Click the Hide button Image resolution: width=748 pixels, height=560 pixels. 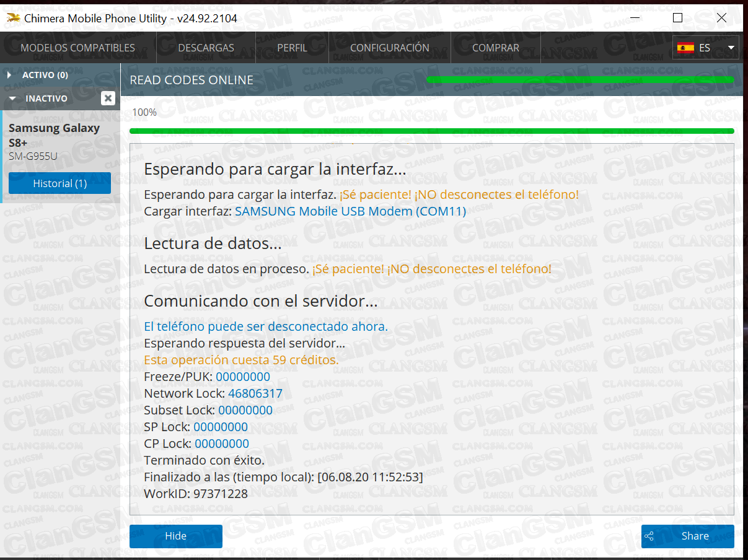[x=175, y=536]
